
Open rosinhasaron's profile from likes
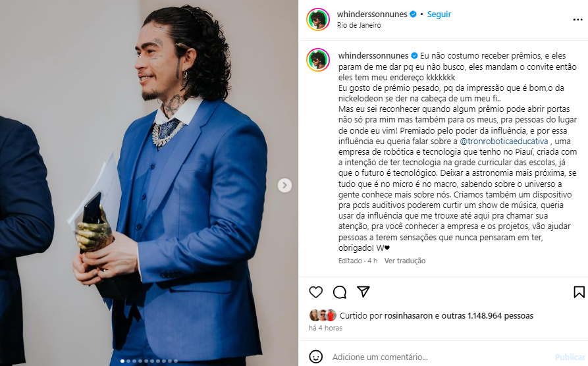(408, 316)
